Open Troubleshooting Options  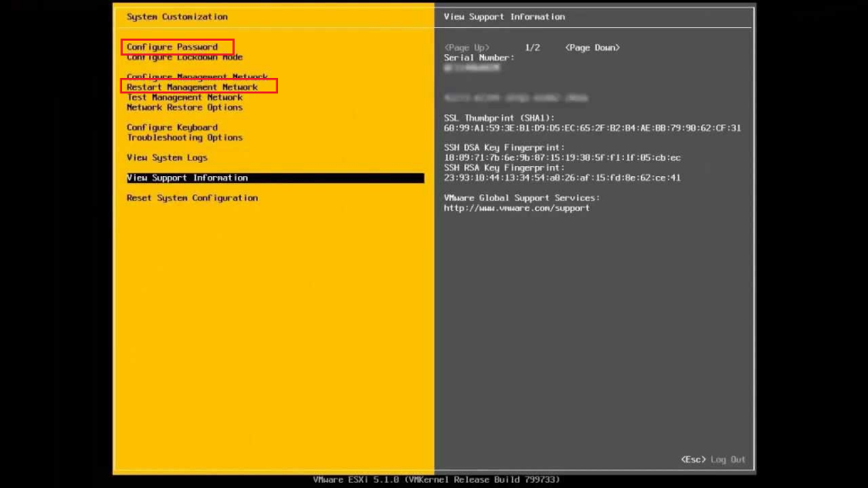pos(184,137)
